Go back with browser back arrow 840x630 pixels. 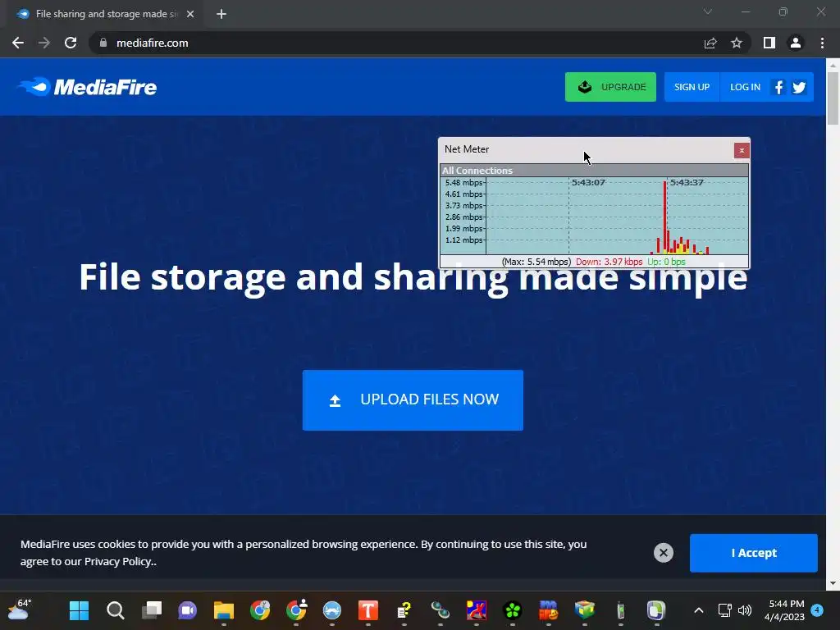click(18, 43)
